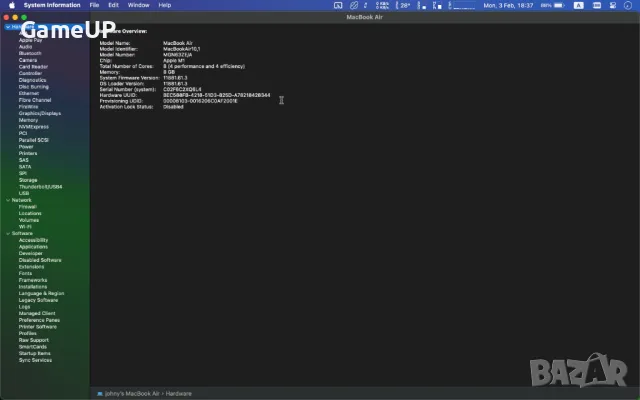Collapse the Hardware section disclosure triangle

7,27
